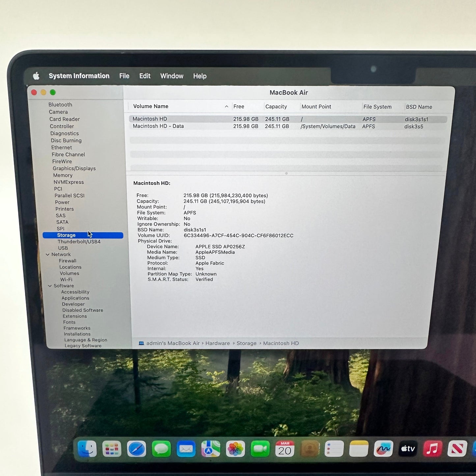476x476 pixels.
Task: Sort by Free column header
Action: point(238,106)
